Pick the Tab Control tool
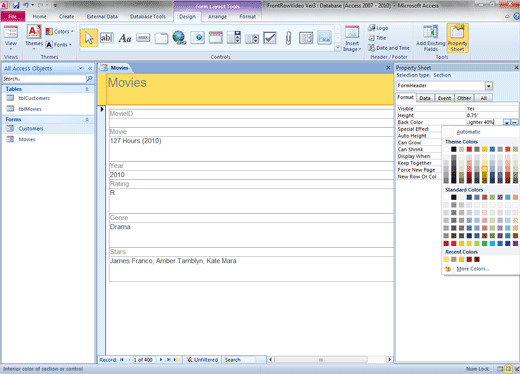Viewport: 520px width, 374px height. [x=161, y=38]
